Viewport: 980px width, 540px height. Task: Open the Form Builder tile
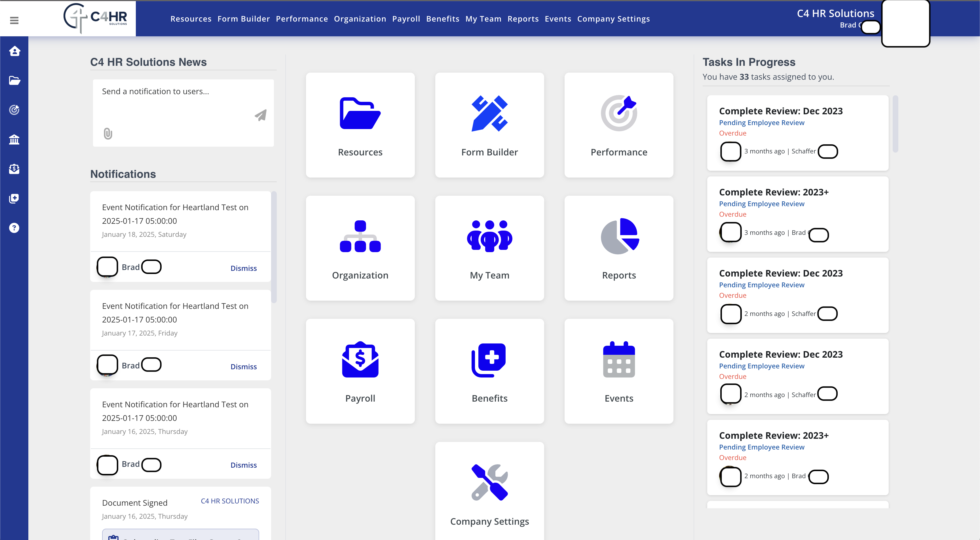489,125
